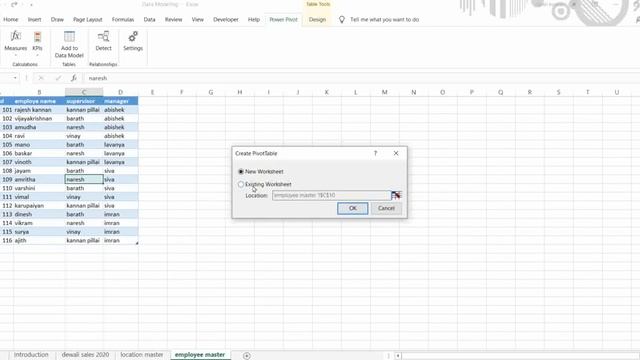The width and height of the screenshot is (640, 360).
Task: Open the Draw ribbon tab
Action: click(57, 20)
